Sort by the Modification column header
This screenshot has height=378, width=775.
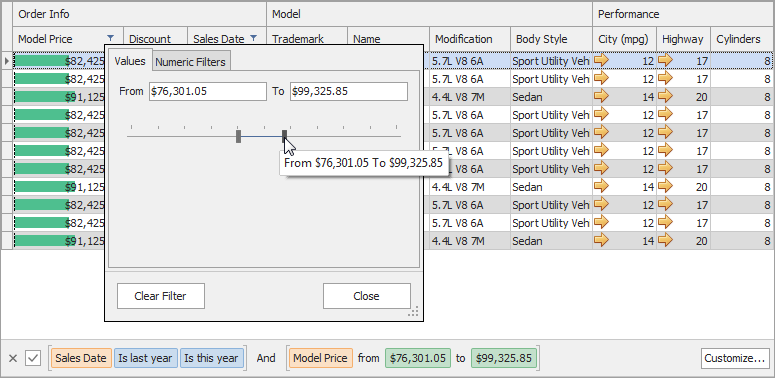[x=470, y=39]
